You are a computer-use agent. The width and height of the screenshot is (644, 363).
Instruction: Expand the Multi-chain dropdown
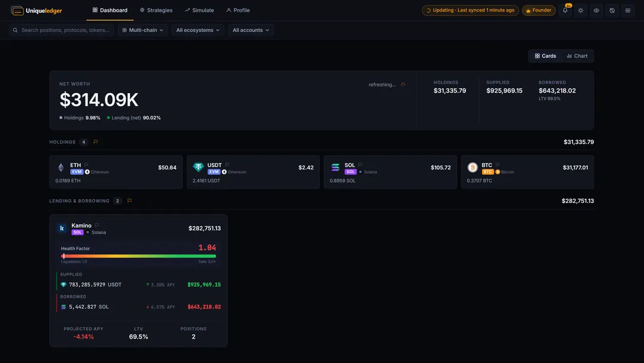tap(143, 30)
